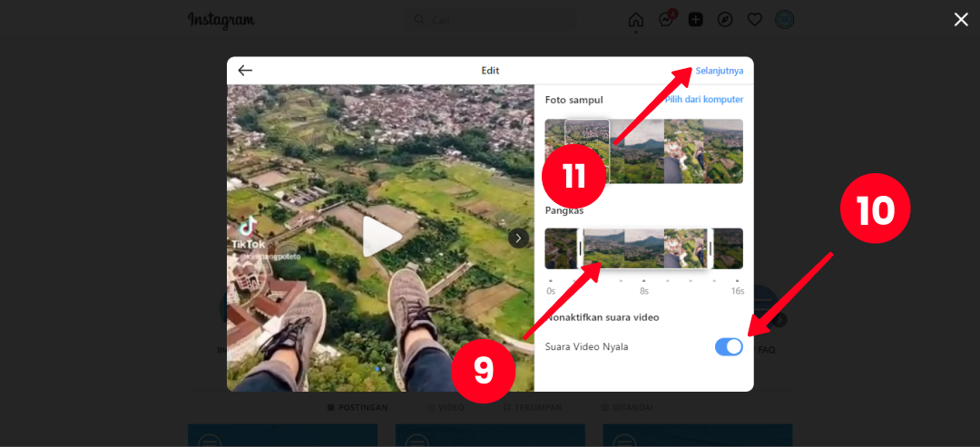The image size is (980, 447).
Task: Switch to TERSIMPAN tab
Action: pos(534,408)
